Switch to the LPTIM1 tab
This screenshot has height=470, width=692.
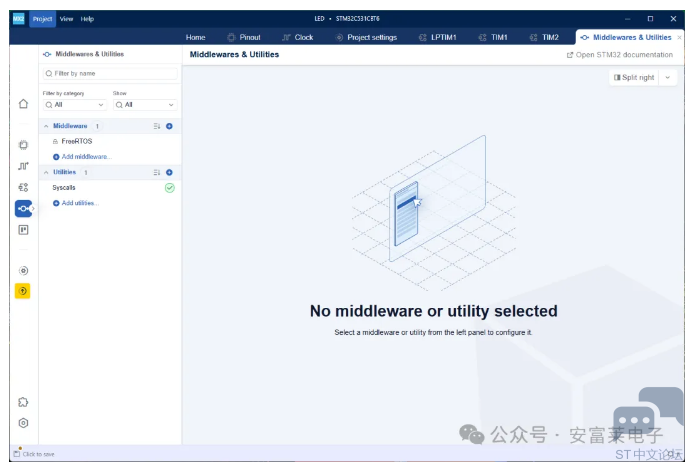pos(437,37)
